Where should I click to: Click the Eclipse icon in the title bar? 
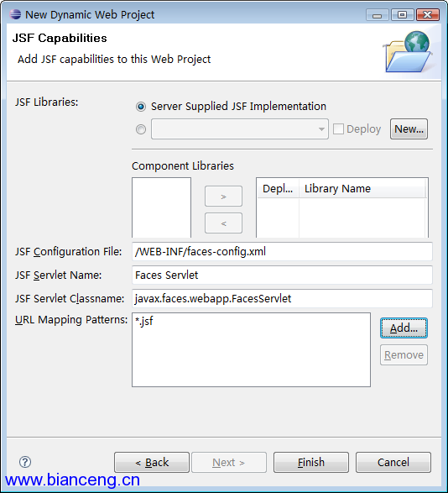(15, 14)
